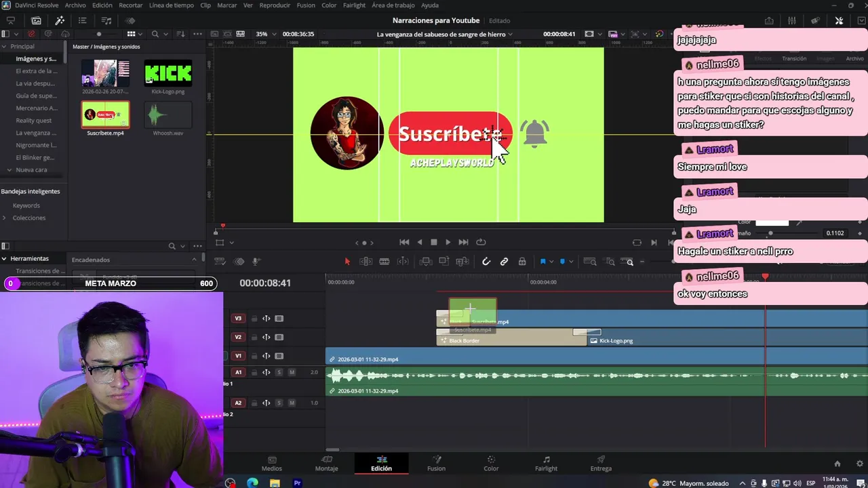Play the timeline in reverse
Screen dimensions: 868x488
click(x=419, y=242)
